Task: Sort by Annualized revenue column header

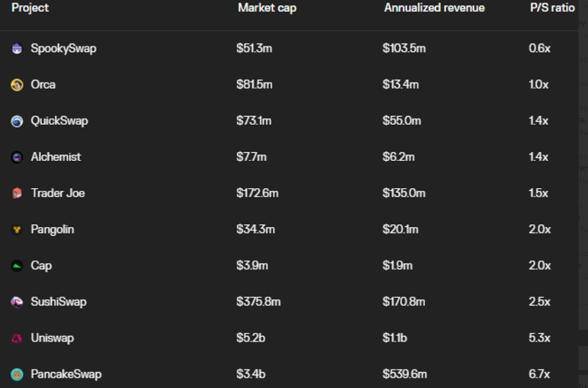Action: click(434, 8)
